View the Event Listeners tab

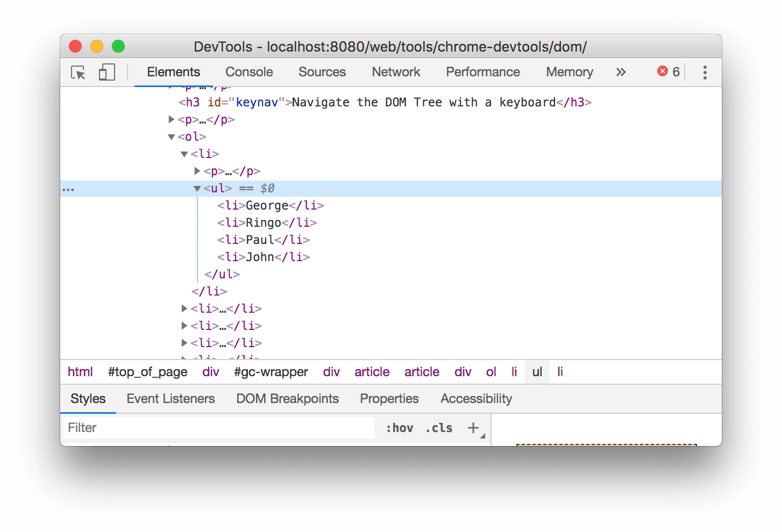coord(170,399)
